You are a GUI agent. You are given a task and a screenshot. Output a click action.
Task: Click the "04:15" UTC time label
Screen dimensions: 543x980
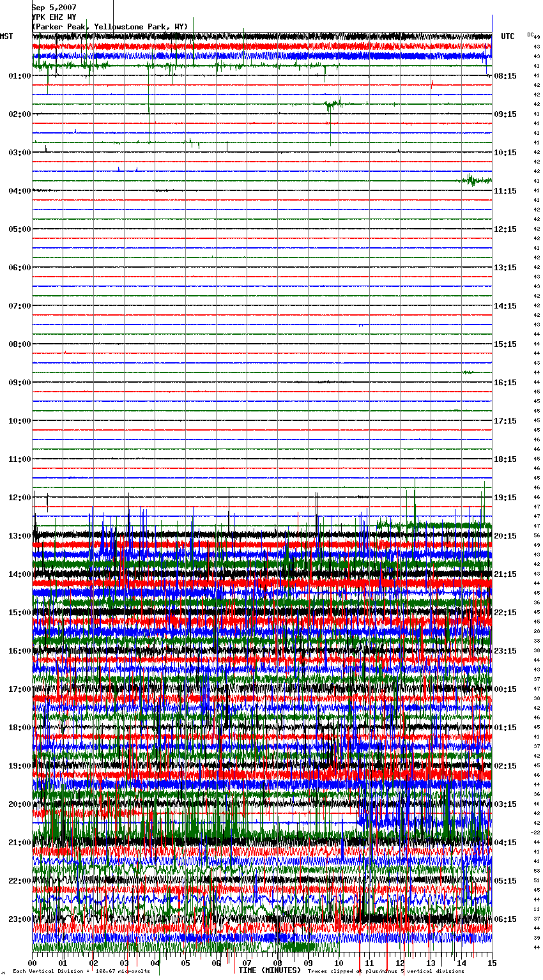(x=505, y=843)
